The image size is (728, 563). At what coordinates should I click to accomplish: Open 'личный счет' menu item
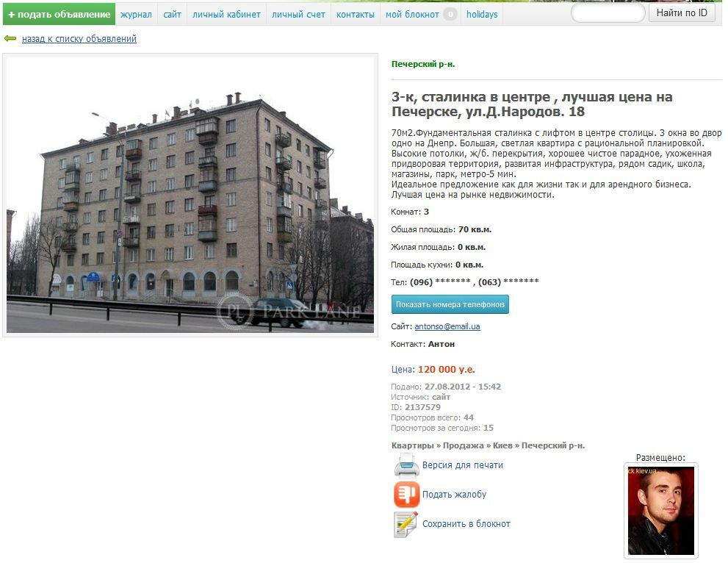pos(298,15)
